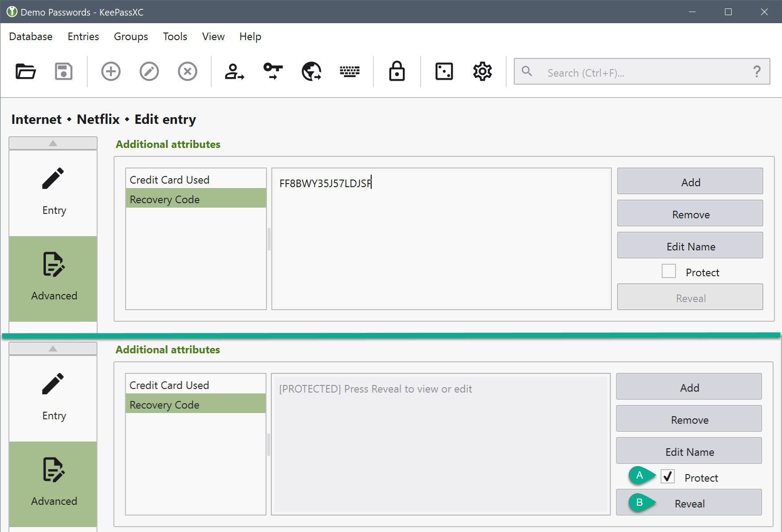Add a new entry with plus icon

[111, 71]
